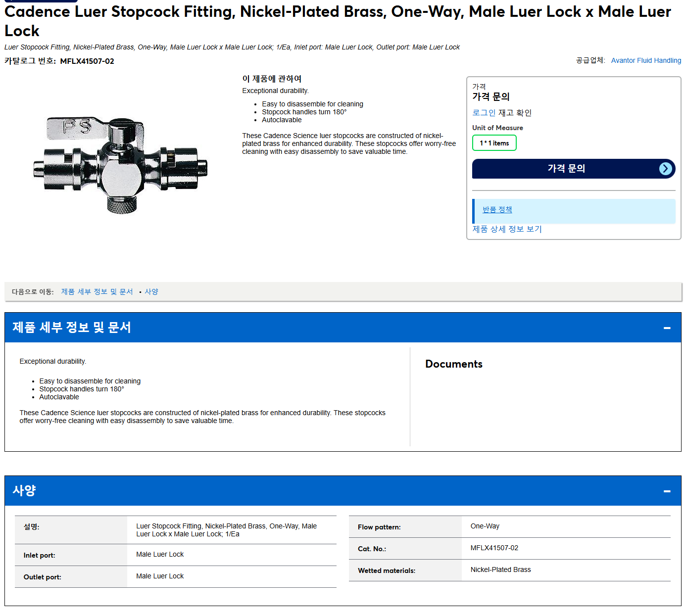Jump to 제품 세부 정보 및 문서 anchor
The height and width of the screenshot is (616, 685).
[x=97, y=292]
